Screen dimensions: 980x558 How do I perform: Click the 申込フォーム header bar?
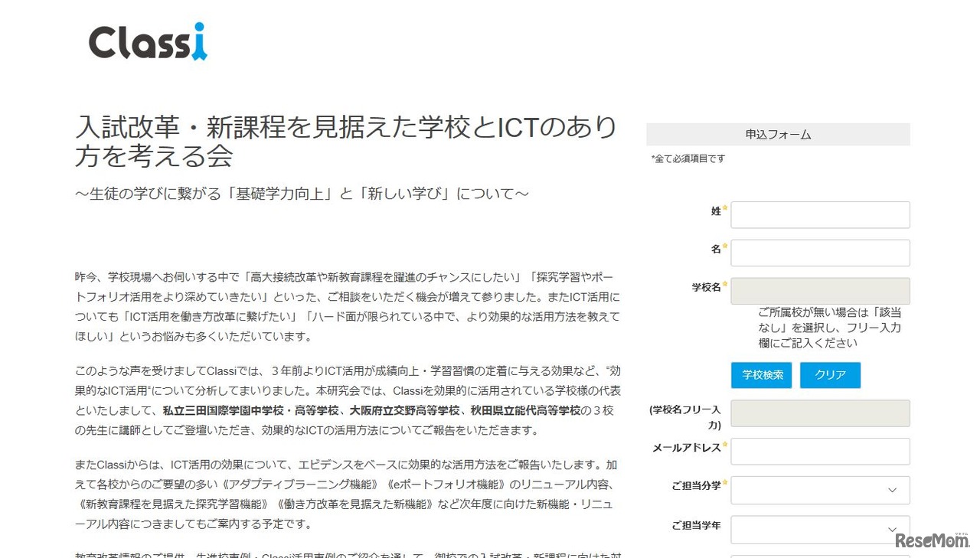pyautogui.click(x=777, y=134)
